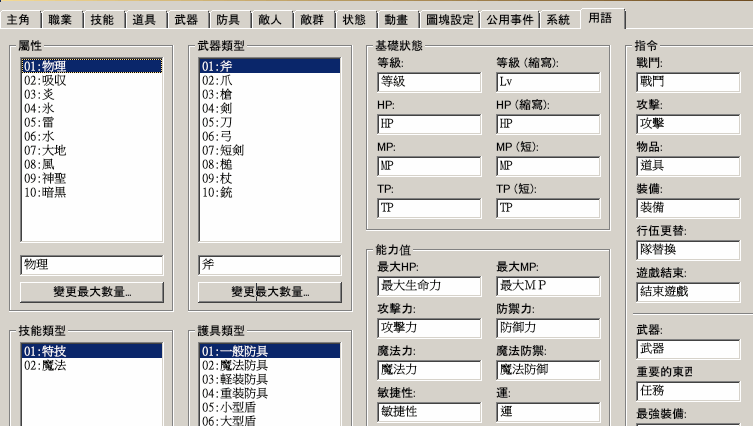Viewport: 753px width, 426px height.
Task: Click the 行伍更替 field containing 隊替換
Action: click(x=688, y=250)
